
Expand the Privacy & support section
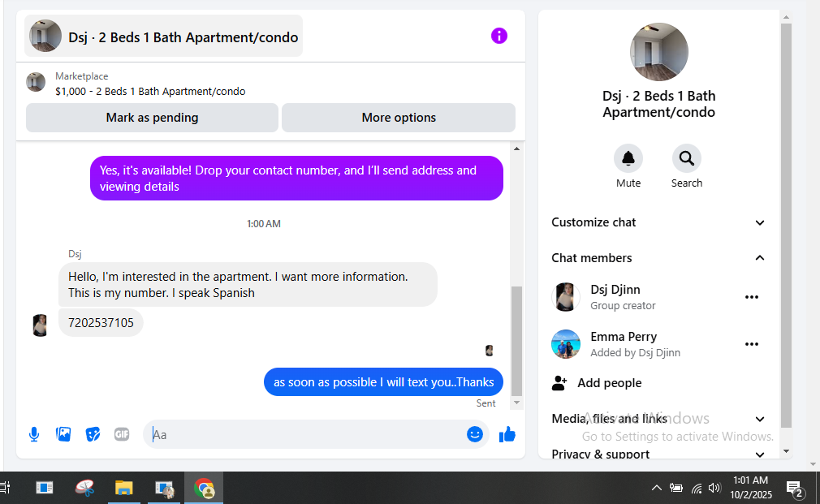click(x=658, y=454)
